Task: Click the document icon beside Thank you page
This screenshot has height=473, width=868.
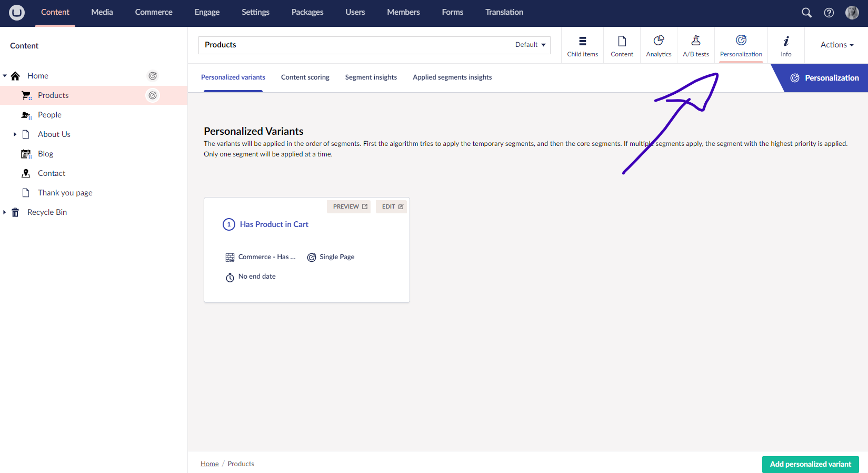Action: (x=26, y=193)
